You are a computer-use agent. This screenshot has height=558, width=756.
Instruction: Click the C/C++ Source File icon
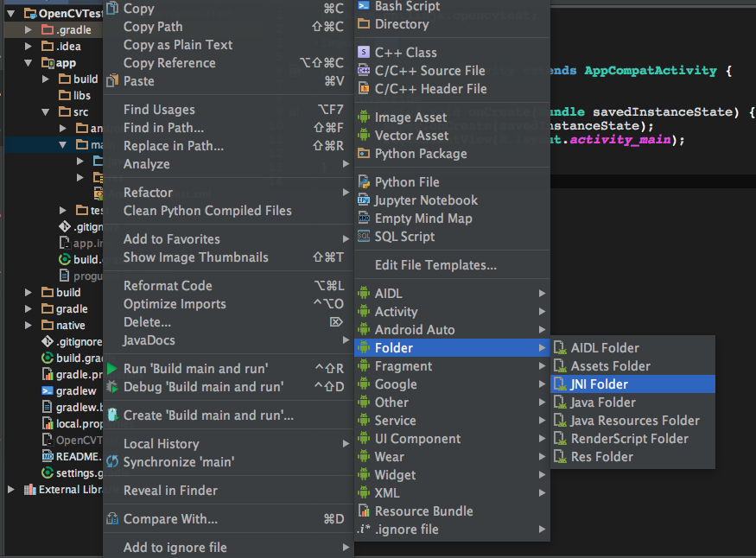(x=364, y=70)
